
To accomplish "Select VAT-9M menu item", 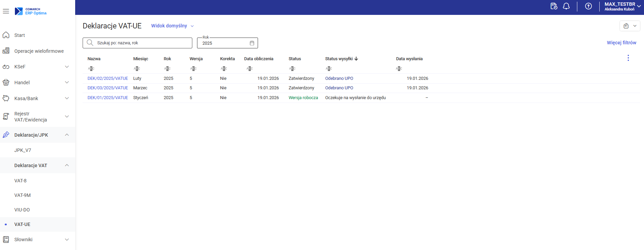I will [x=22, y=195].
